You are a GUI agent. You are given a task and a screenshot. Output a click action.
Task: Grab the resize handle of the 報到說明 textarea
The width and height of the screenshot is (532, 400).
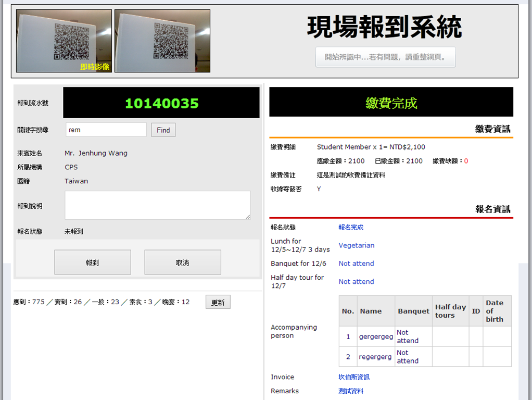pyautogui.click(x=248, y=217)
